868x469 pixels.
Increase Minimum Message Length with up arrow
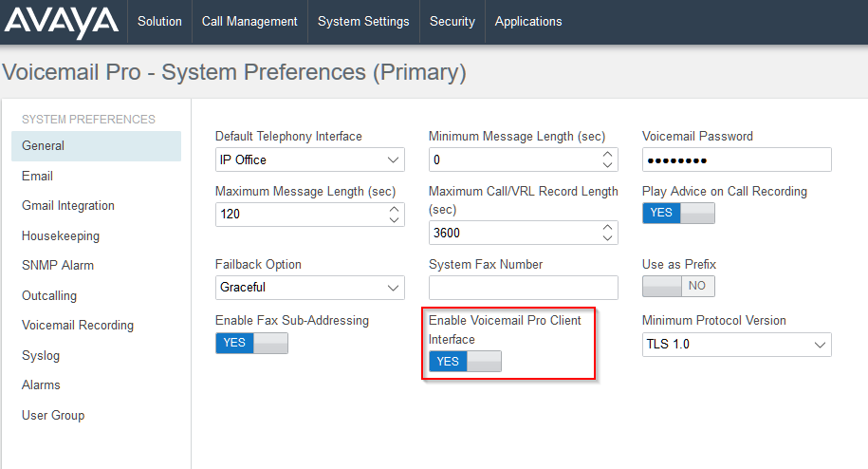click(607, 155)
